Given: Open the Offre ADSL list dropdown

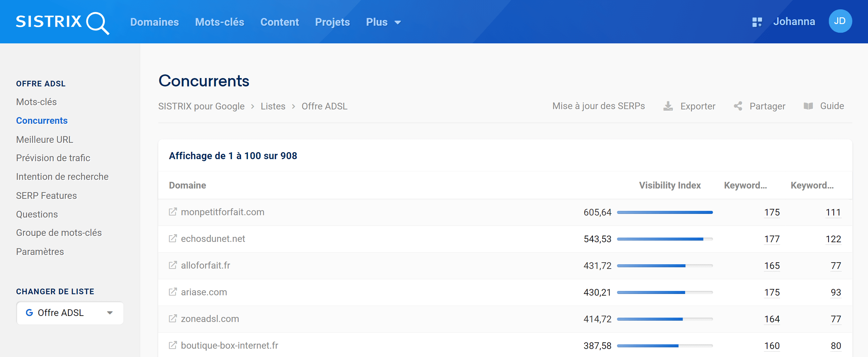Looking at the screenshot, I should click(70, 313).
